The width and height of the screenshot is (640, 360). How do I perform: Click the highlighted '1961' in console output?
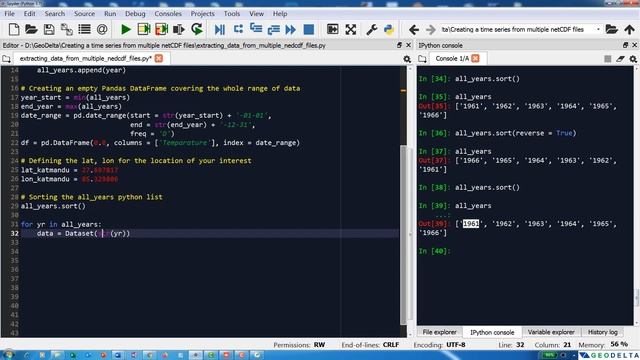[471, 224]
